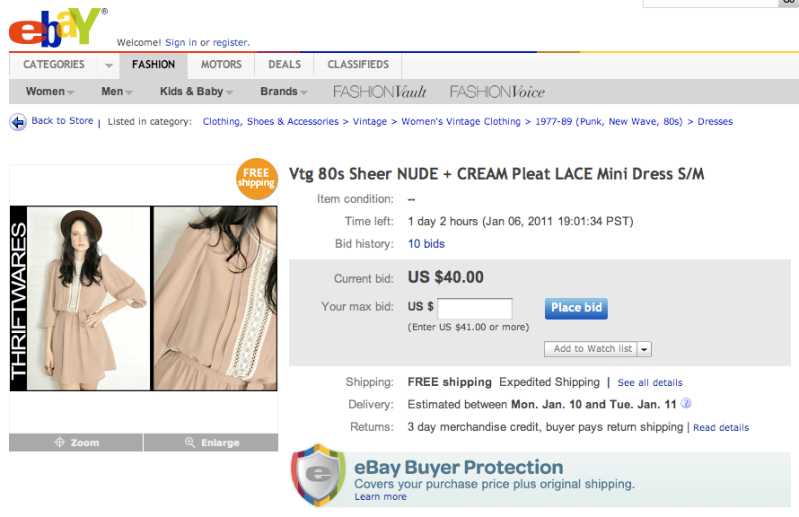Click the max bid input field
This screenshot has height=517, width=799.
coord(475,308)
